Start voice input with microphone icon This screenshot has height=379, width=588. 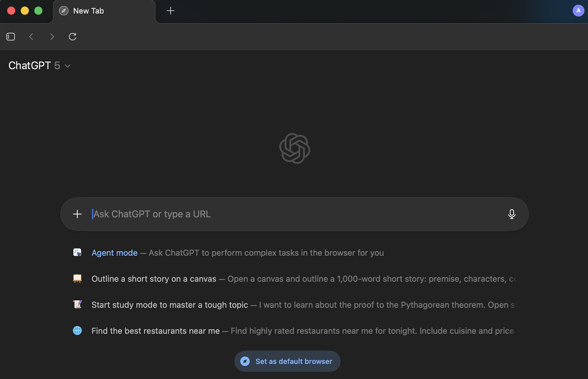(512, 214)
